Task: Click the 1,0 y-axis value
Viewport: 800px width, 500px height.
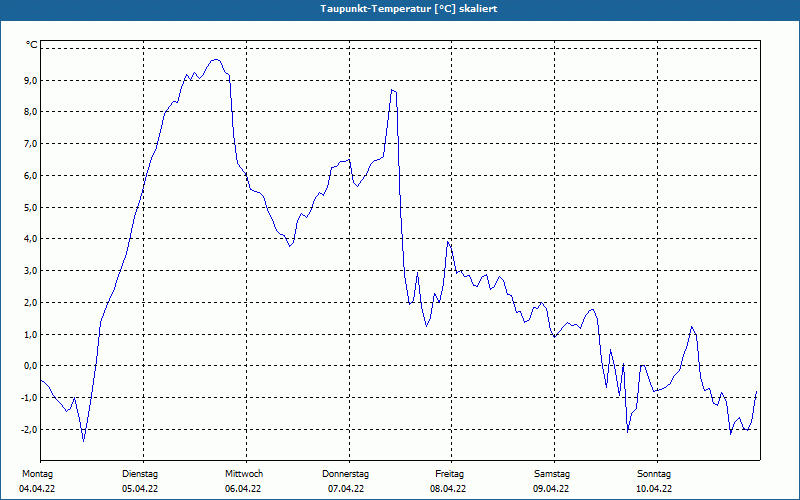Action: [x=30, y=334]
